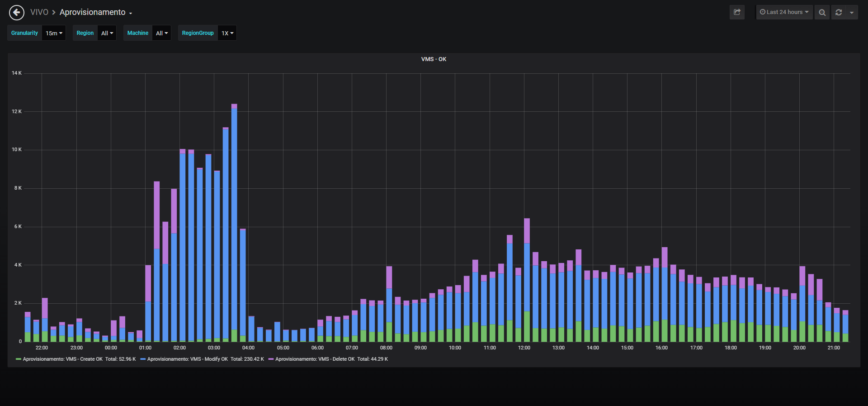Refresh the dashboard with the refresh icon
868x406 pixels.
coord(839,12)
